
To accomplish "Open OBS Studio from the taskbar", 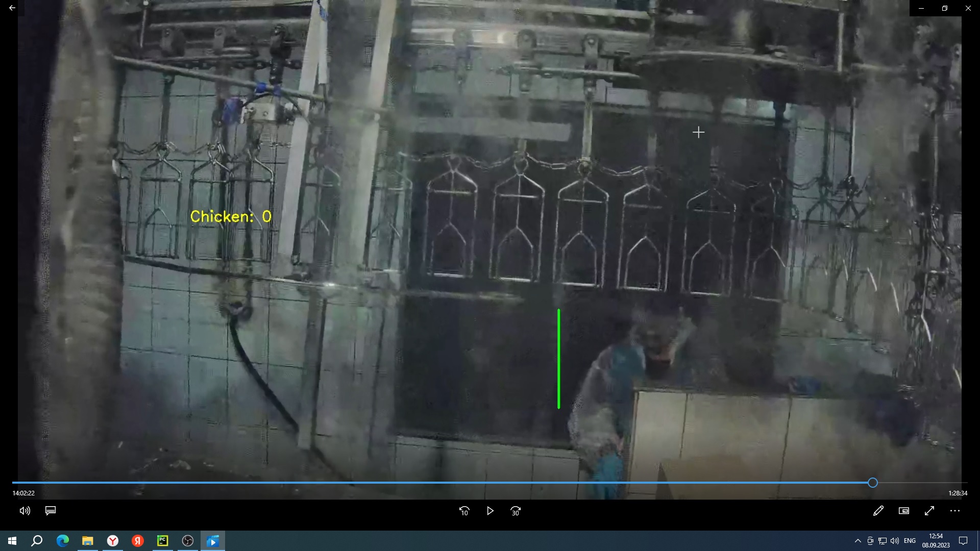I will 188,541.
